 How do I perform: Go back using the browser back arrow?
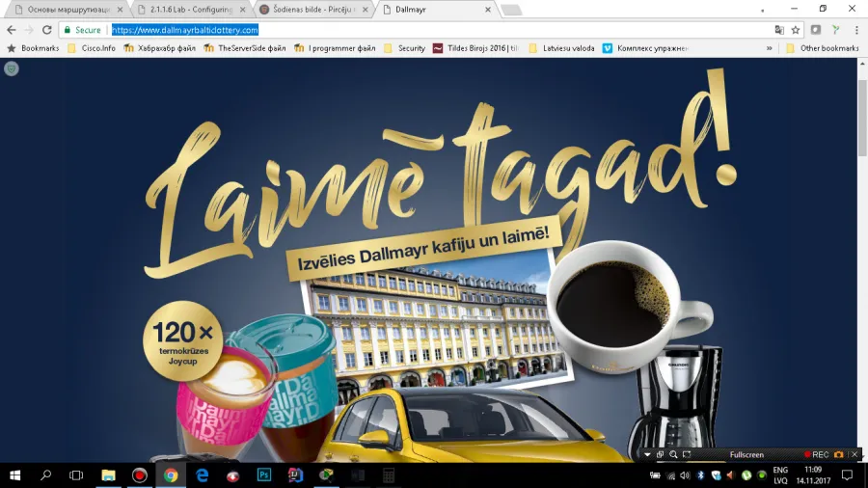coord(11,30)
